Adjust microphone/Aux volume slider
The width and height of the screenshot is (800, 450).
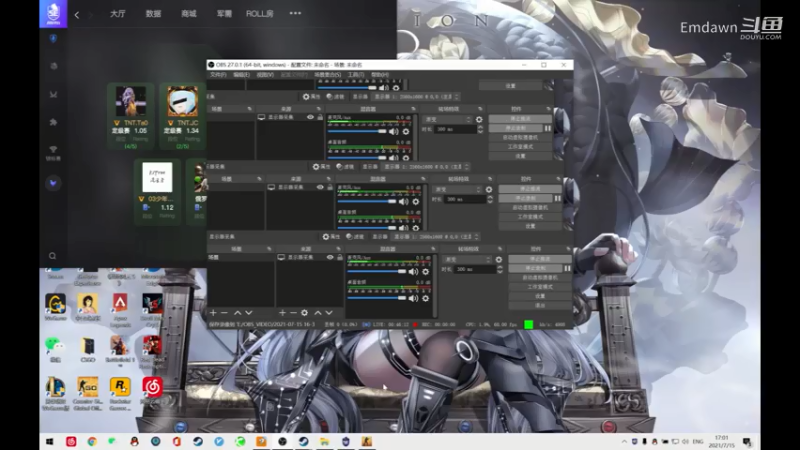(x=377, y=272)
